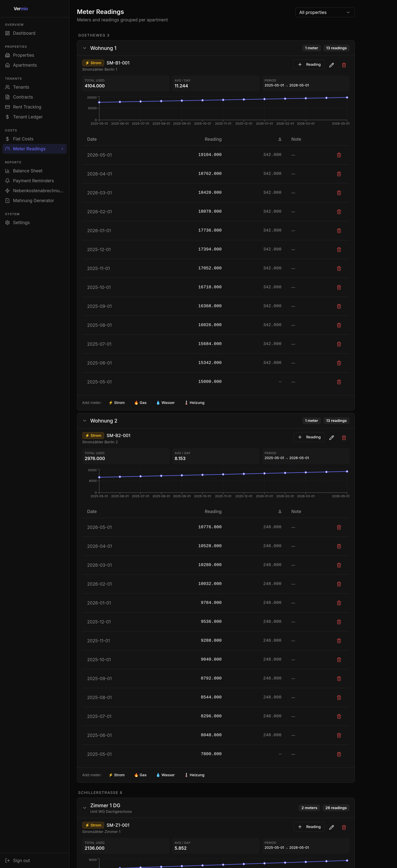The image size is (397, 868).
Task: Delete meter SM-B2-001 with trash icon
Action: tap(344, 438)
